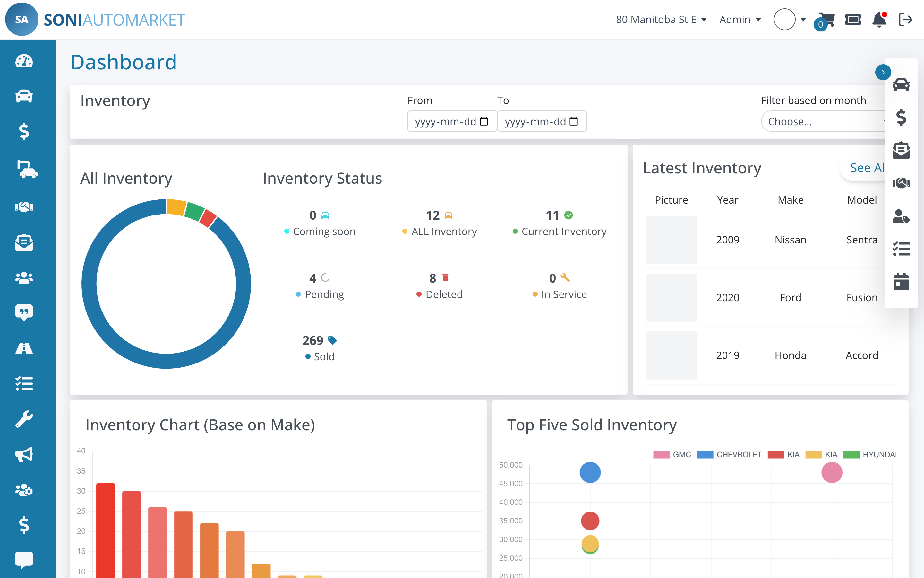Click the From date input field
Screen dimensions: 924x578
[452, 121]
